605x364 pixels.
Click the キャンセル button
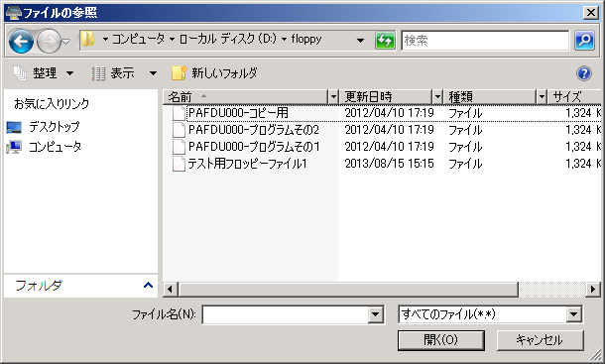click(x=540, y=340)
